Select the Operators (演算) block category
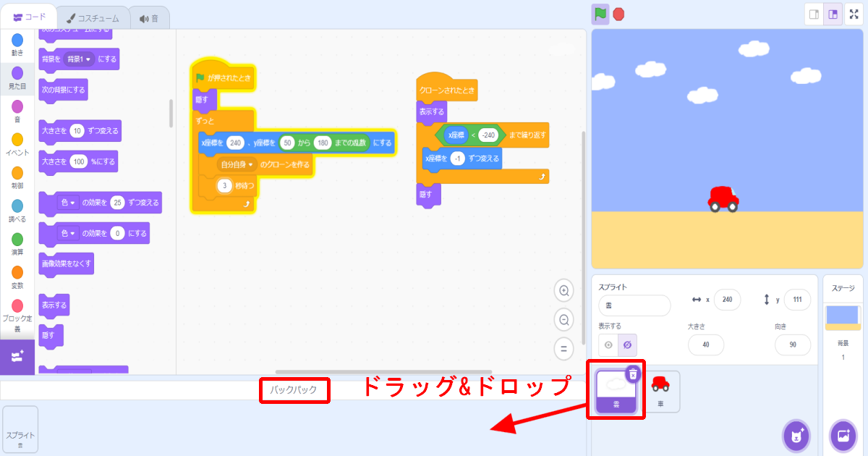Screen dimensions: 868x456 pos(17,244)
